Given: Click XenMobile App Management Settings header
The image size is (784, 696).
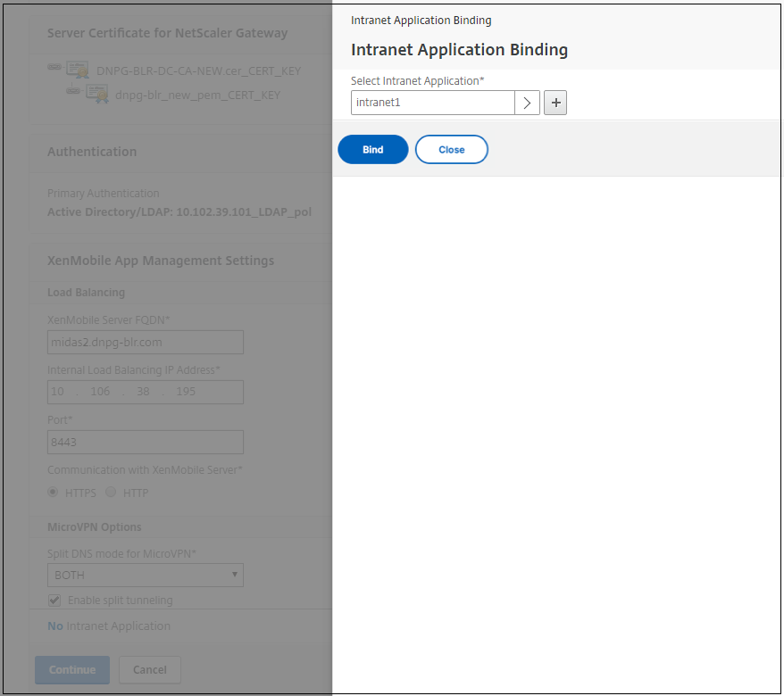Looking at the screenshot, I should [161, 261].
